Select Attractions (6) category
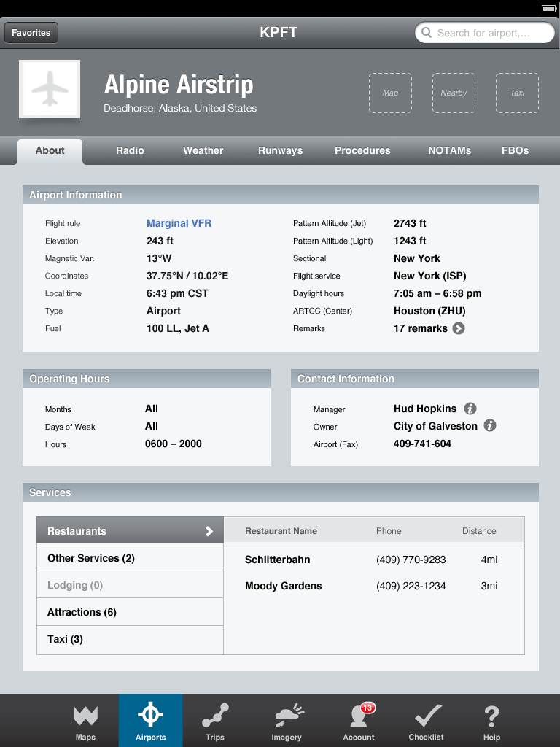 click(x=130, y=612)
